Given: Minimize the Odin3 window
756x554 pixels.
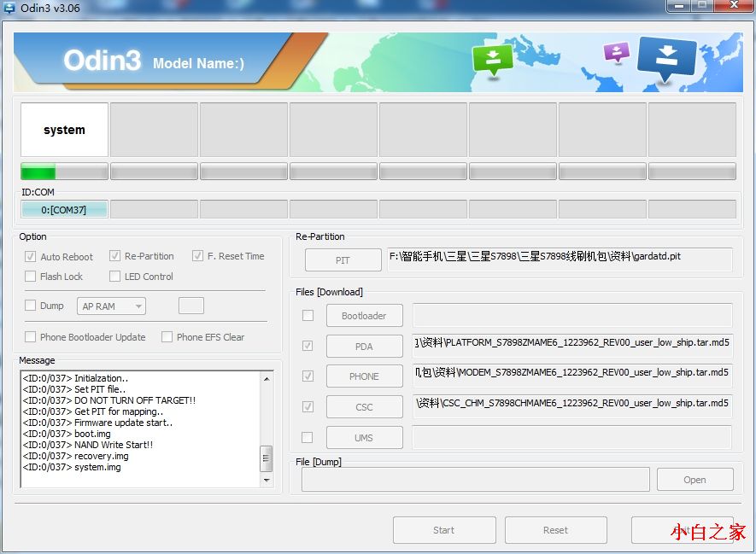Looking at the screenshot, I should click(x=680, y=5).
